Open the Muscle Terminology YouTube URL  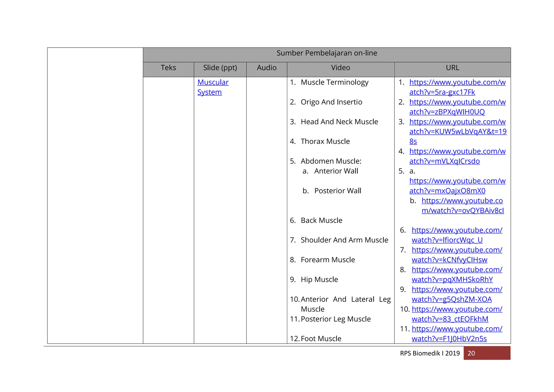click(457, 83)
